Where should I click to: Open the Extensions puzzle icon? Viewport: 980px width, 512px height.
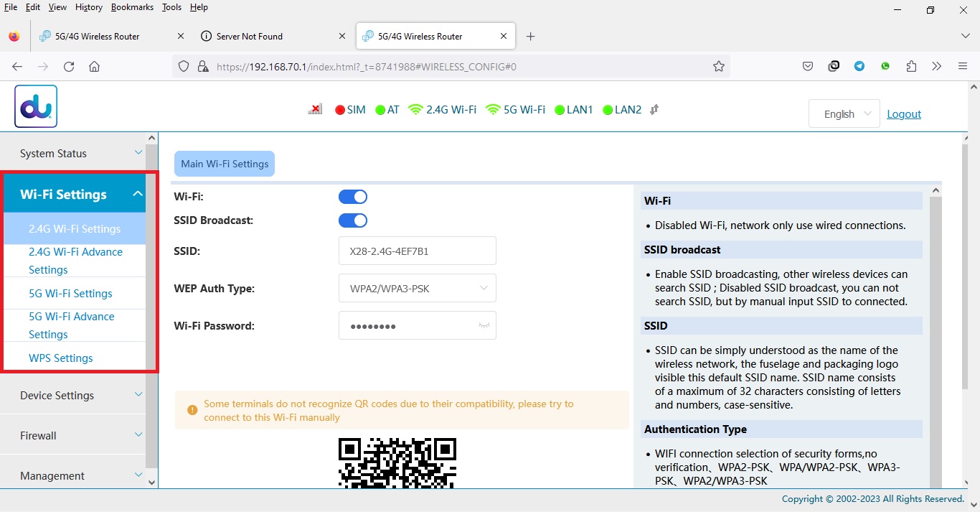pos(911,67)
